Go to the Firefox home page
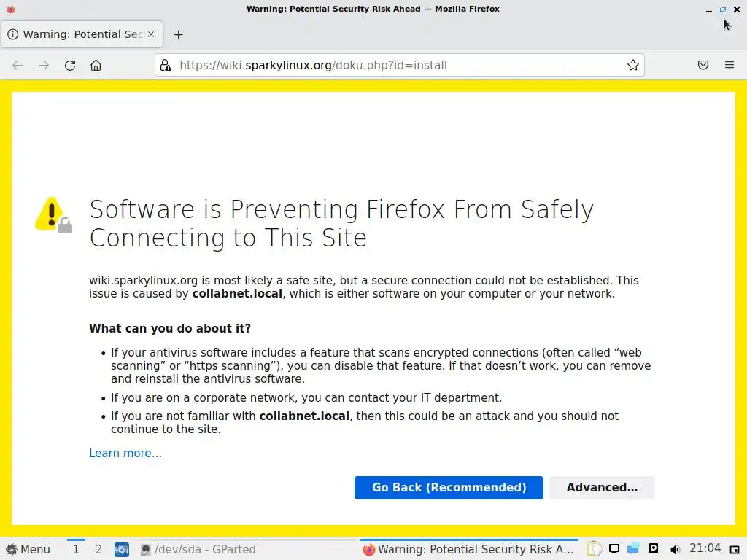The width and height of the screenshot is (747, 560). pos(96,66)
